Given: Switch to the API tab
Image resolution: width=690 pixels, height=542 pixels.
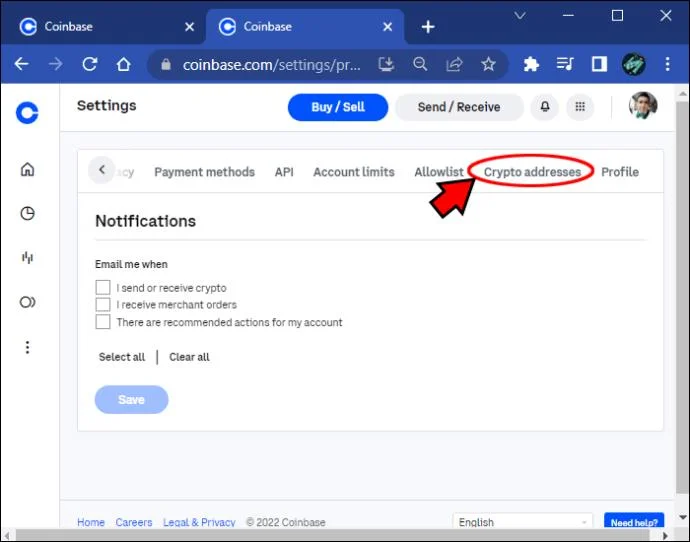Looking at the screenshot, I should (284, 172).
